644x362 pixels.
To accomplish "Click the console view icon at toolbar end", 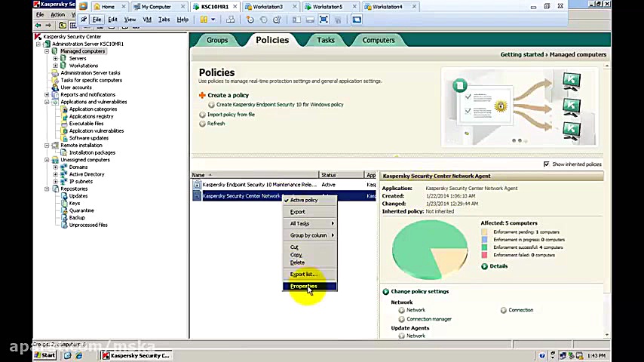I will (357, 20).
